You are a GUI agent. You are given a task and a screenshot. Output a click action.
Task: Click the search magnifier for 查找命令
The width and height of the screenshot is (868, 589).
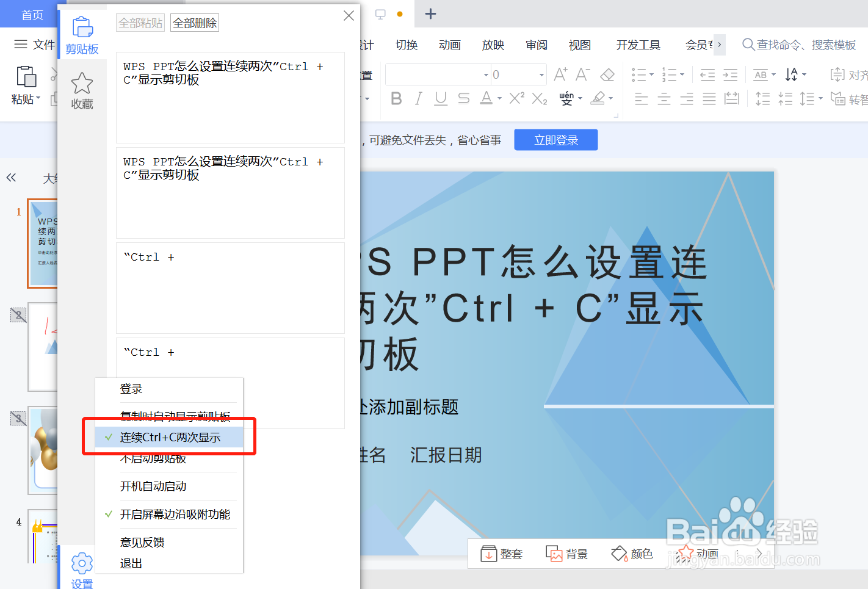click(x=748, y=45)
